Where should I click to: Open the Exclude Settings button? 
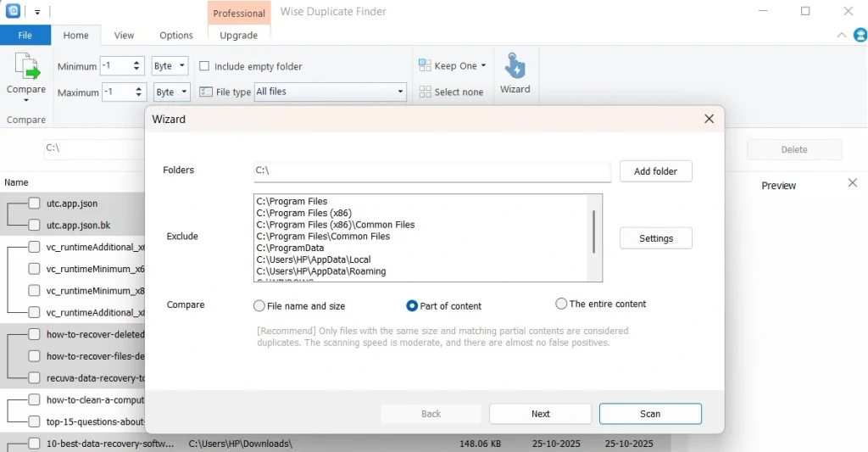click(x=656, y=238)
